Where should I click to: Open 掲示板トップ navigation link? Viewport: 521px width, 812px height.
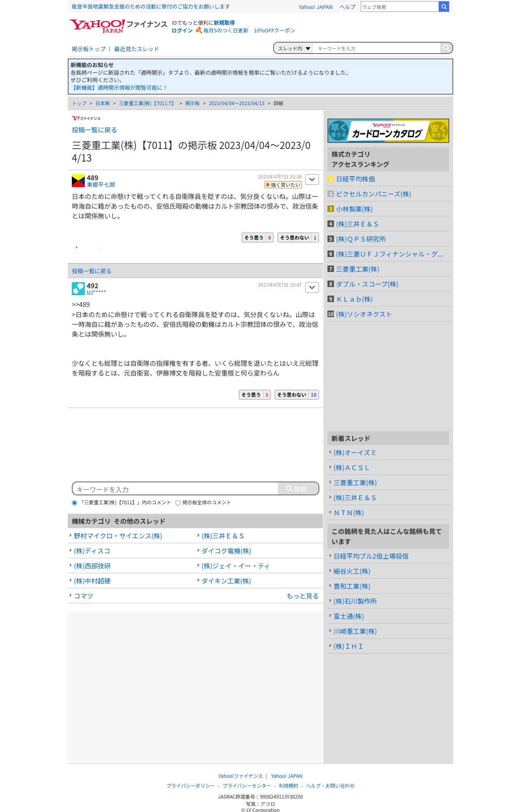point(88,49)
